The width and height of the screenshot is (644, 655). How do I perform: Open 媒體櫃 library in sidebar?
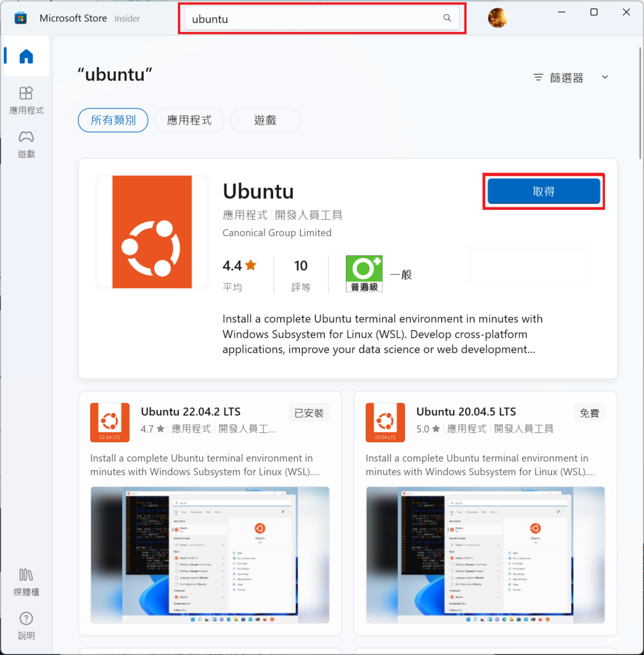tap(26, 582)
